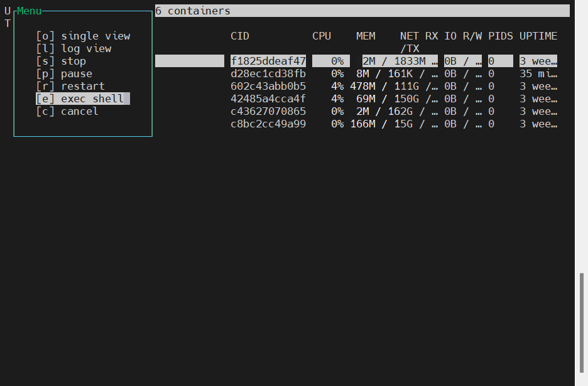Click the UPTIME column header
Viewport: 588px width, 386px height.
(x=538, y=36)
